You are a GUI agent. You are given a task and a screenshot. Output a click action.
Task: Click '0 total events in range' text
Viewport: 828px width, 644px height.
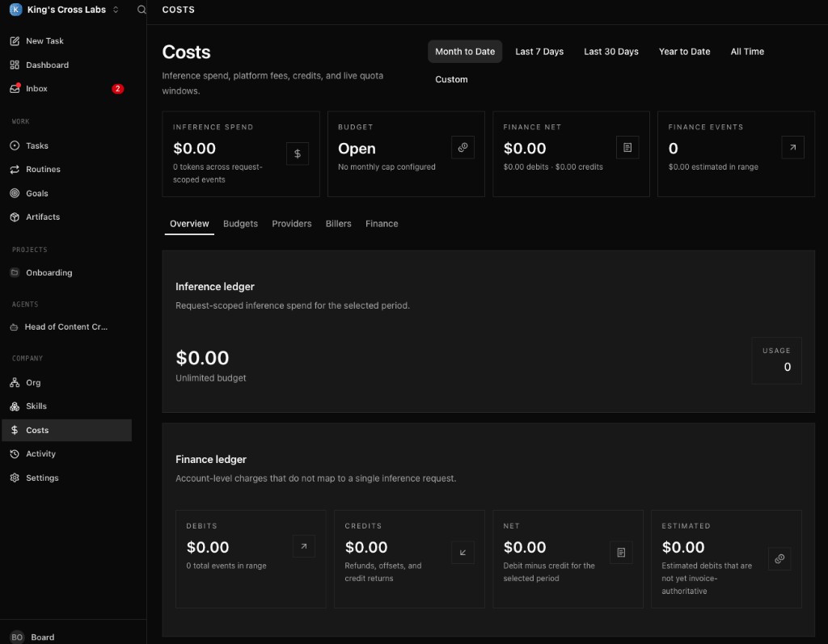coord(226,566)
